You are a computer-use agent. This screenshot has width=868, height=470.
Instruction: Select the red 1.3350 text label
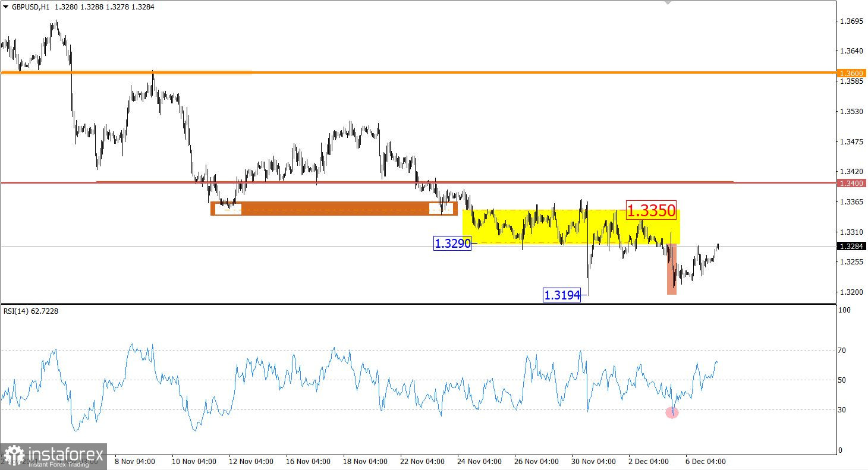point(652,210)
